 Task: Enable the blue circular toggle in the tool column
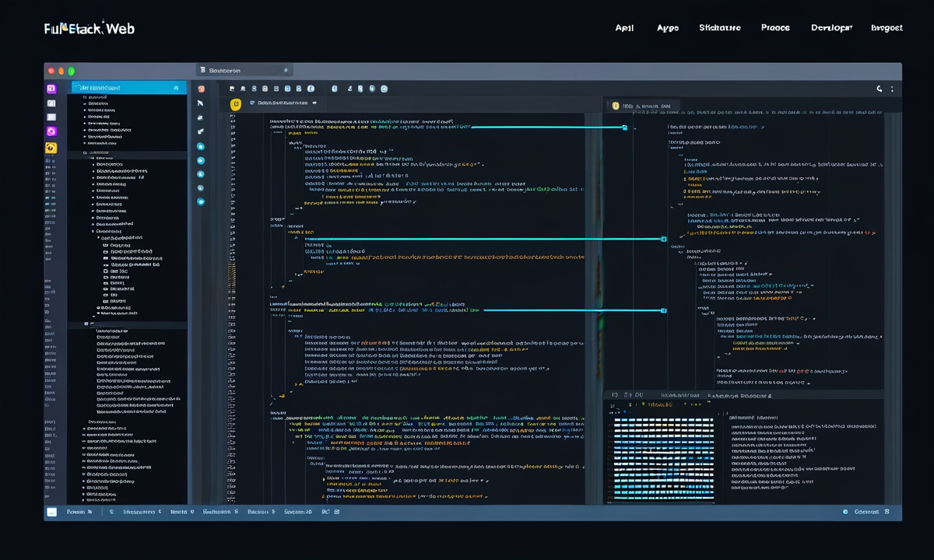tap(201, 146)
